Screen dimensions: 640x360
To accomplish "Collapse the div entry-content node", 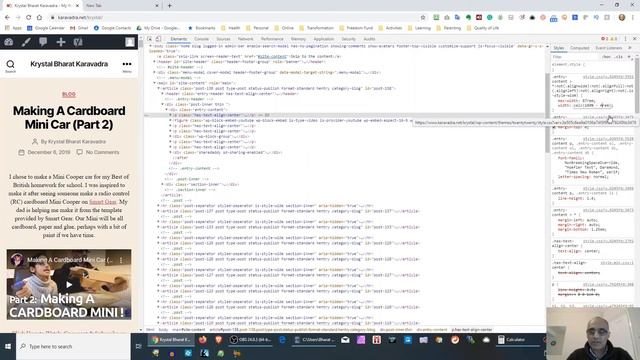I will coord(167,109).
